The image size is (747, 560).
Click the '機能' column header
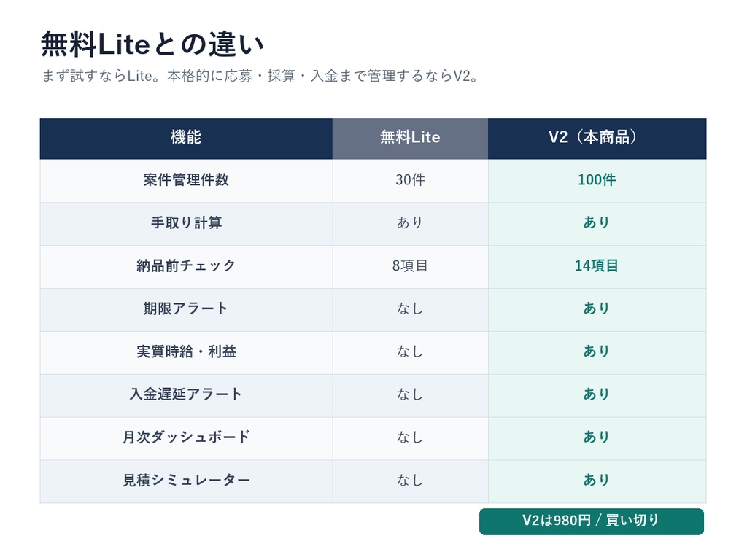(x=186, y=137)
